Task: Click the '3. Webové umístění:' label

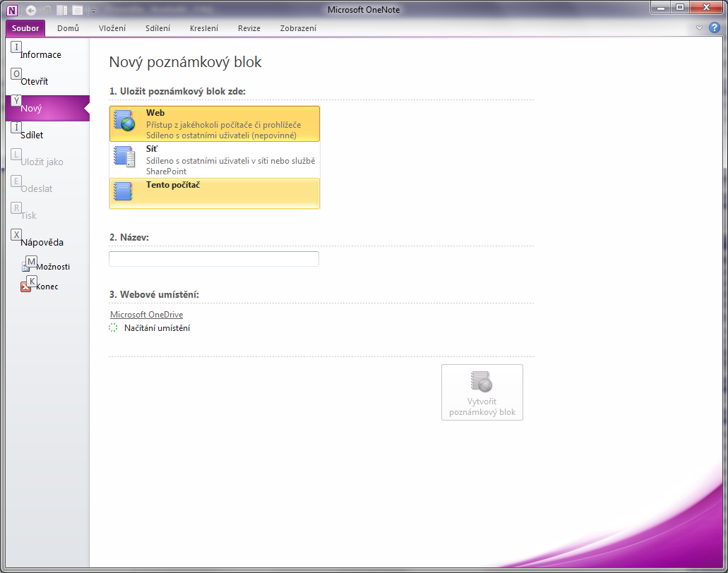Action: [x=154, y=295]
